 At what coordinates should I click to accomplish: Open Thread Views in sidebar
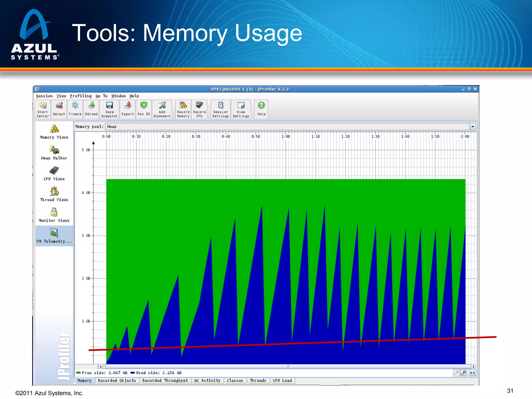(54, 195)
